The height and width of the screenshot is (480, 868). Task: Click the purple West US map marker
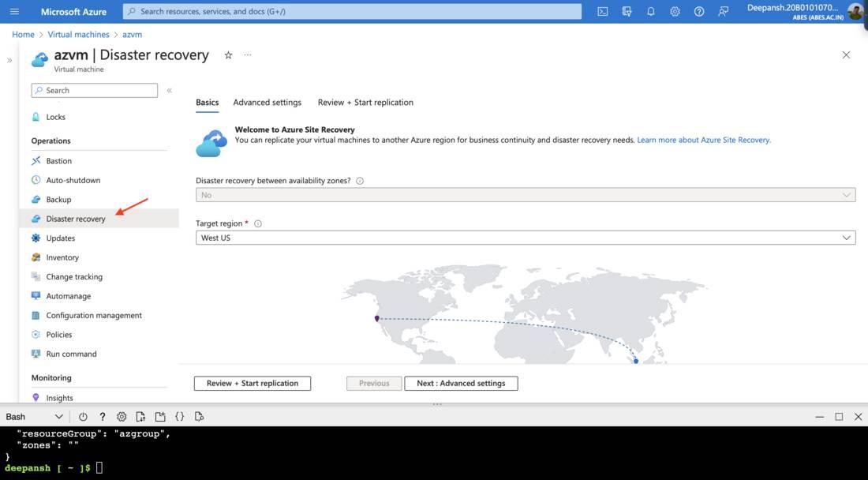[377, 318]
